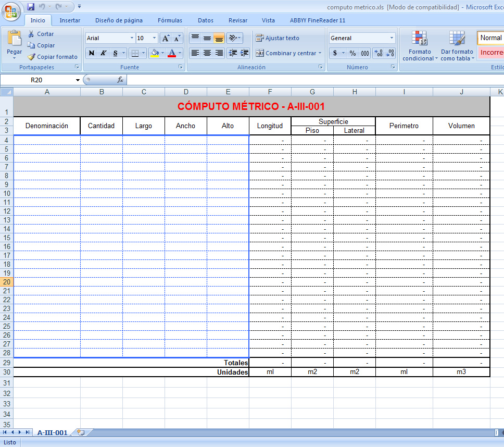Decrease font size with small A
This screenshot has height=447, width=504.
click(x=177, y=38)
